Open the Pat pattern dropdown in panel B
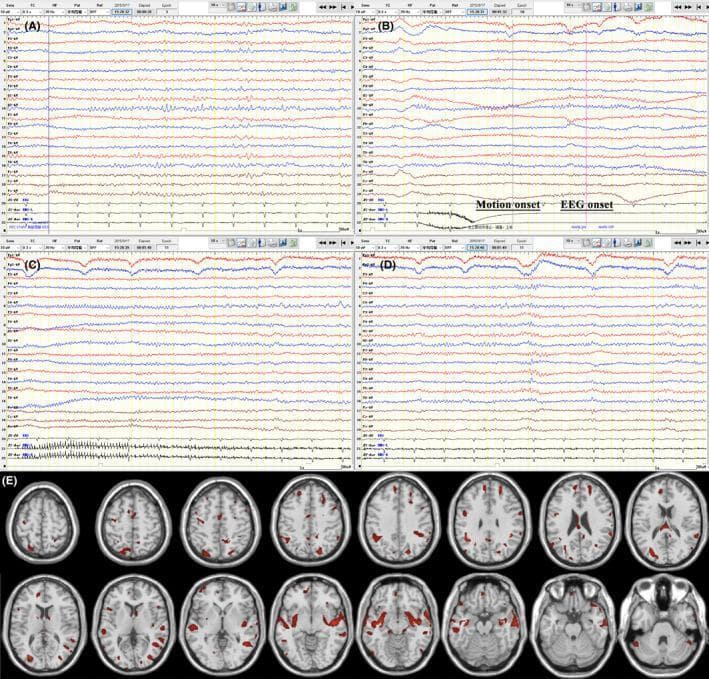 click(432, 11)
